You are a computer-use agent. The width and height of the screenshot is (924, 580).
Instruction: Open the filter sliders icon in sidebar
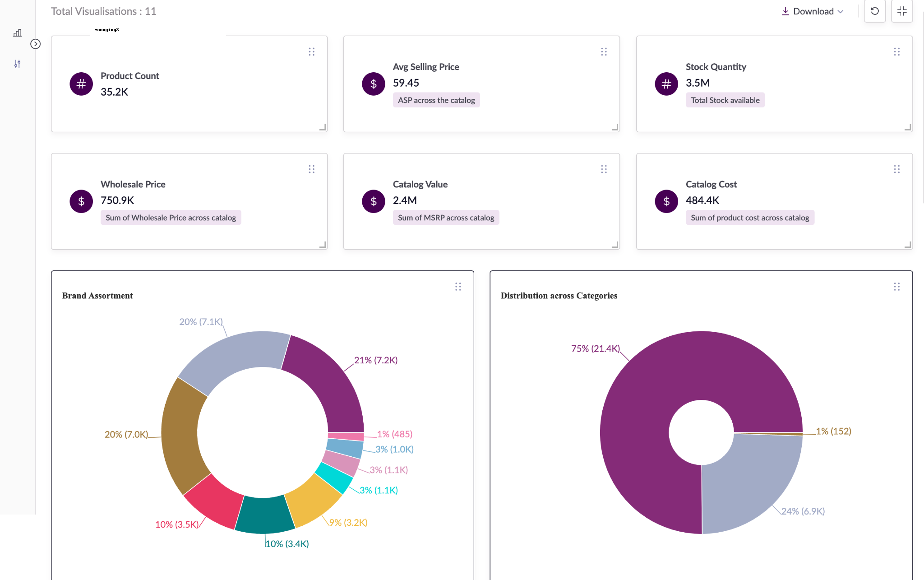point(17,64)
